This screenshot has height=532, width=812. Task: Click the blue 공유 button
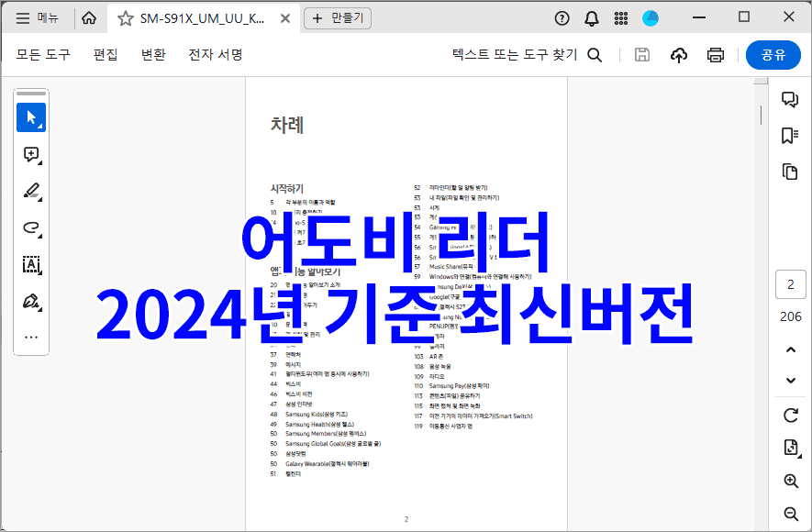point(773,55)
